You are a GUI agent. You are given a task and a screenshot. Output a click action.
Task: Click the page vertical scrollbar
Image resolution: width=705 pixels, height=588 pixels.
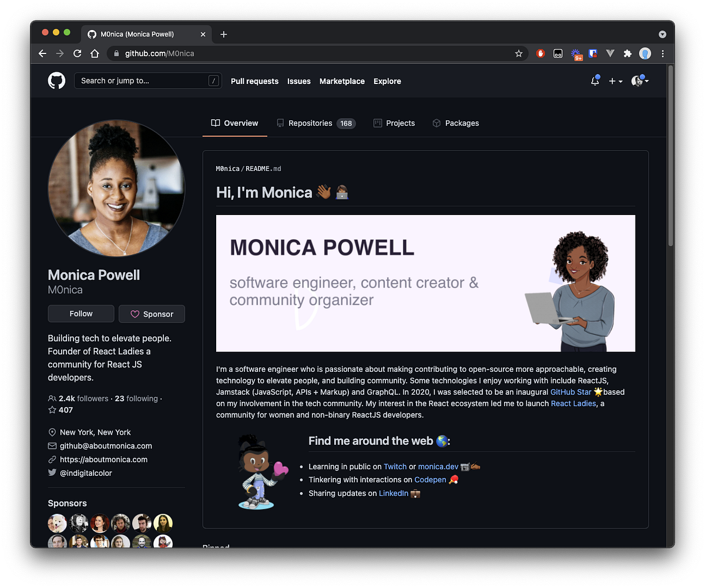[x=671, y=156]
